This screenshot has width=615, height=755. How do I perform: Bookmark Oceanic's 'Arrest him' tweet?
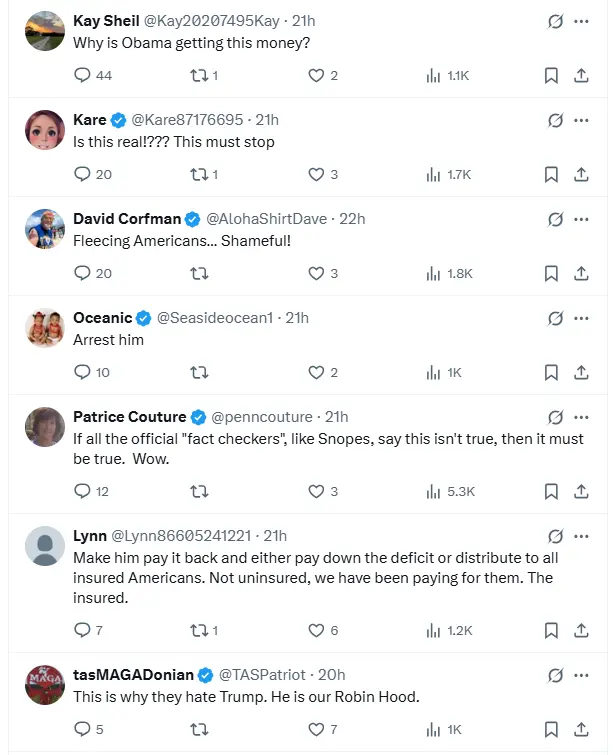pos(551,372)
